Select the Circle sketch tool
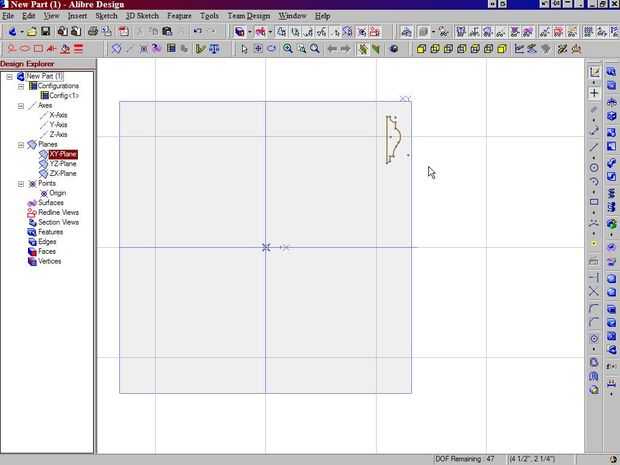 tap(594, 168)
